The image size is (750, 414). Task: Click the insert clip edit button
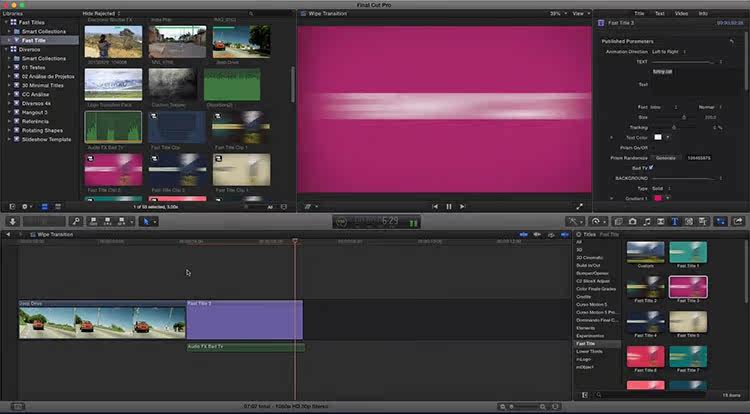pos(107,221)
